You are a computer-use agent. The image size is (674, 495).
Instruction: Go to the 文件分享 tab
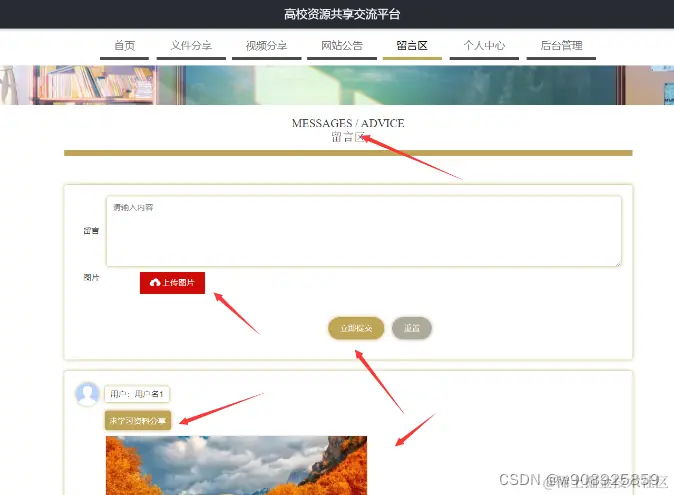(x=191, y=46)
